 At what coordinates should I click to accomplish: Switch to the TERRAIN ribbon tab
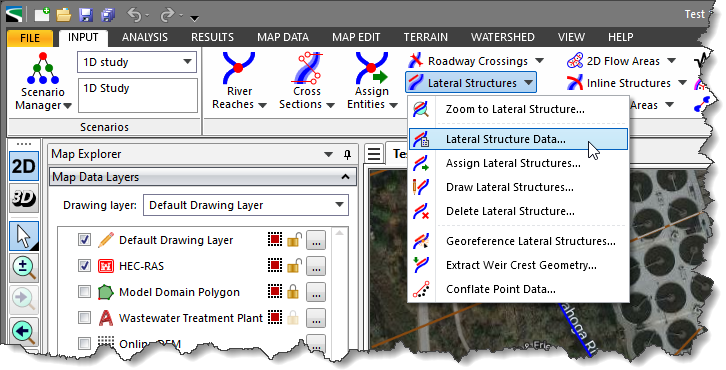pyautogui.click(x=426, y=37)
